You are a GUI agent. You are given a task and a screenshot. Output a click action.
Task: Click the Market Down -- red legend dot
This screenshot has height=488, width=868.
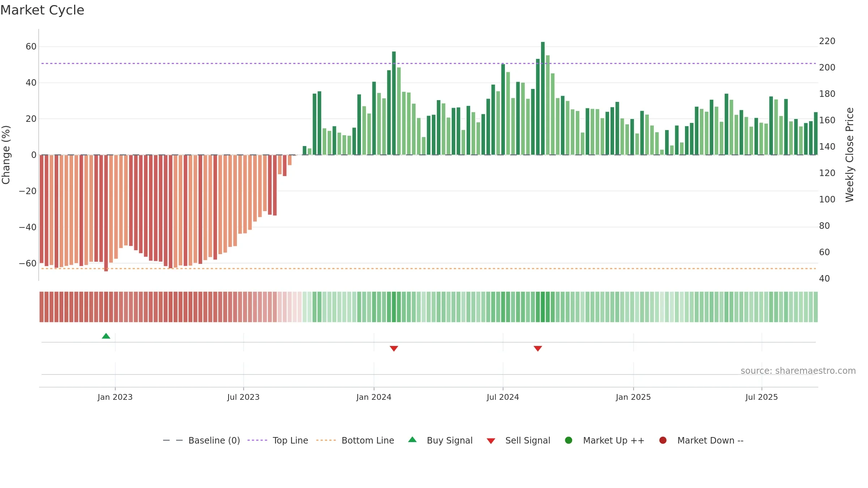tap(663, 440)
